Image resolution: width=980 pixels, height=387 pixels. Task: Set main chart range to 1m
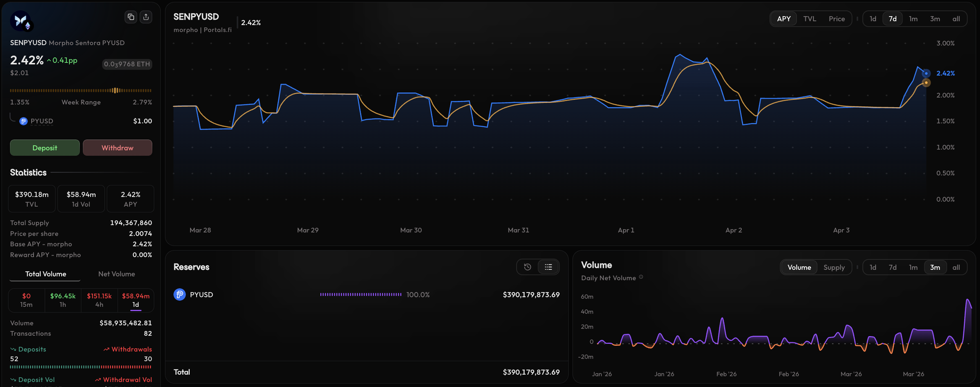point(913,19)
